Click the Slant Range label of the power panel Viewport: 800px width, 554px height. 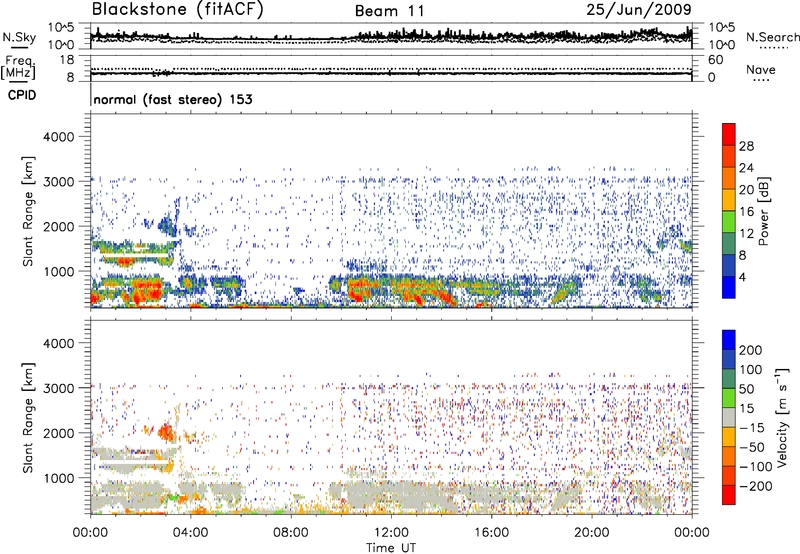[x=28, y=211]
